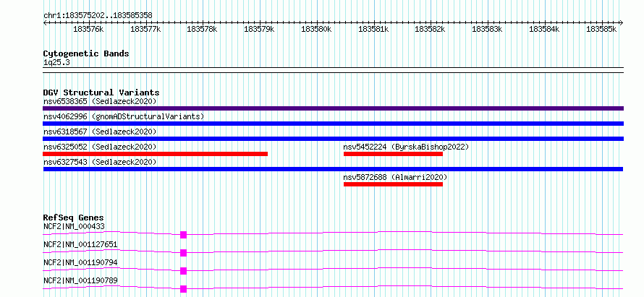Click the magenta exon box of NCF2|NM_001190789
The image size is (644, 297).
pos(183,289)
